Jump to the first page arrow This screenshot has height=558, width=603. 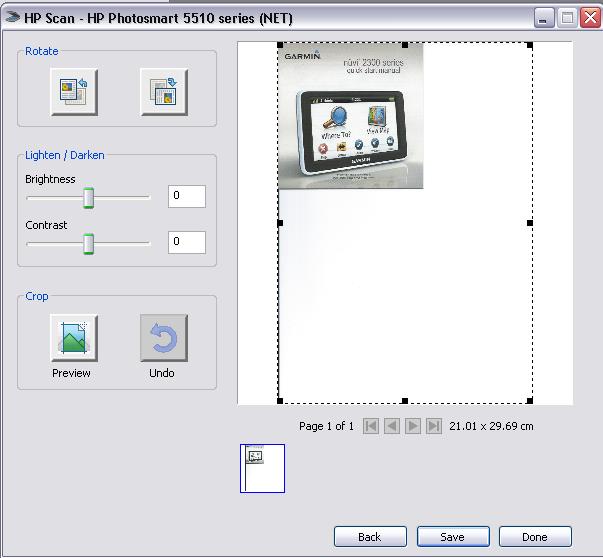point(371,426)
